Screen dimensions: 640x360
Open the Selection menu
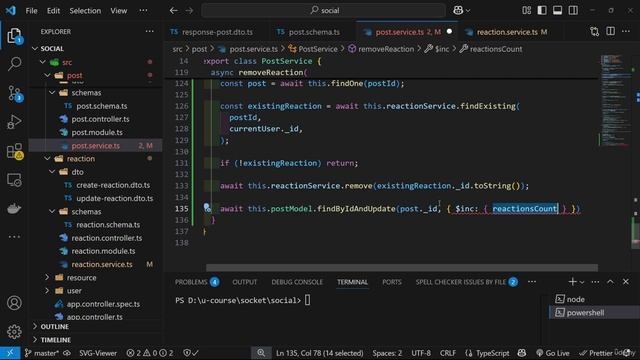pyautogui.click(x=85, y=11)
